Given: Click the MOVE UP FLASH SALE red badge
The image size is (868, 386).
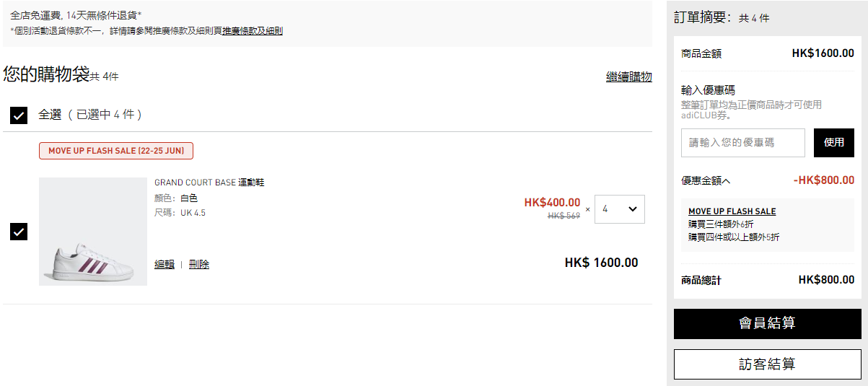Looking at the screenshot, I should tap(116, 151).
